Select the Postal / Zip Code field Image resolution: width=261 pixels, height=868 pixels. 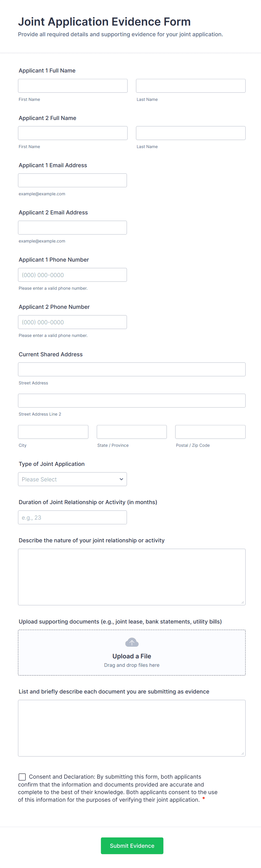coord(210,432)
